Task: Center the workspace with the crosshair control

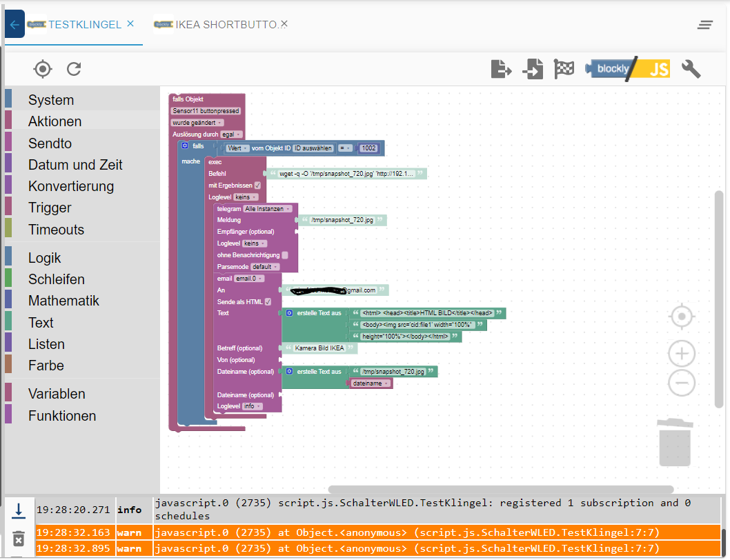Action: tap(682, 317)
